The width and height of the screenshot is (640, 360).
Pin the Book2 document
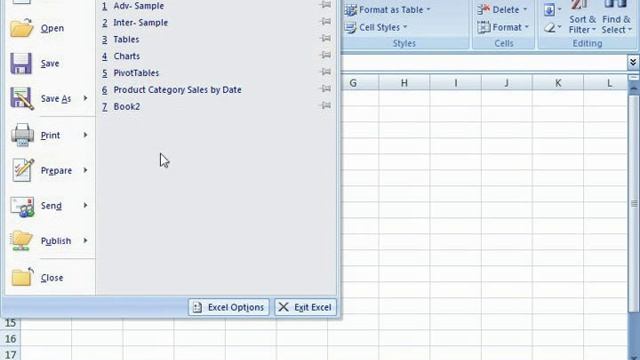coord(325,106)
